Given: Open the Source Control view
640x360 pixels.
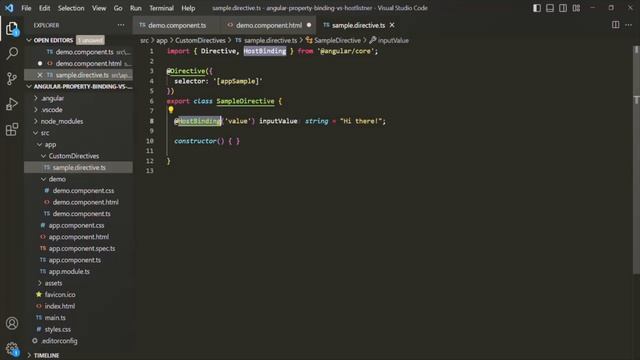Looking at the screenshot, I should point(12,78).
